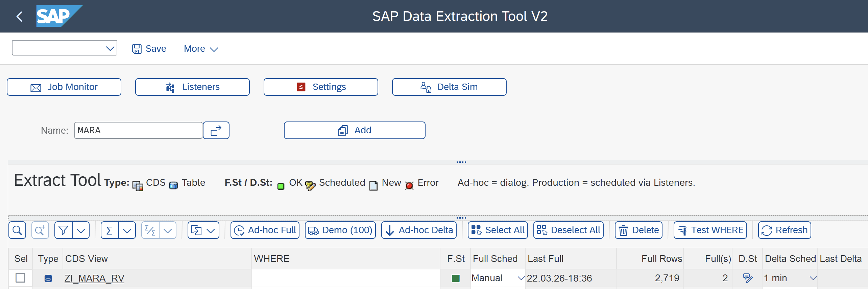Click the scheduled D.St icon in the row
The height and width of the screenshot is (289, 868).
747,278
